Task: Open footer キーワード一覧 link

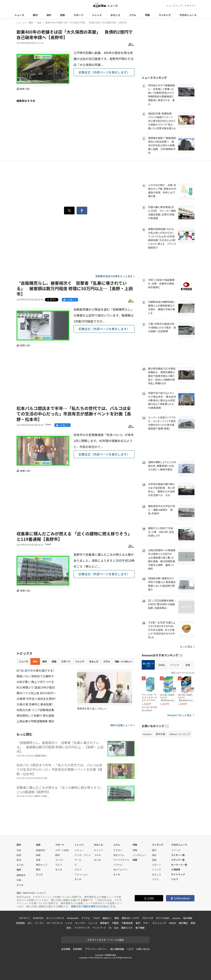Action: pos(179,865)
